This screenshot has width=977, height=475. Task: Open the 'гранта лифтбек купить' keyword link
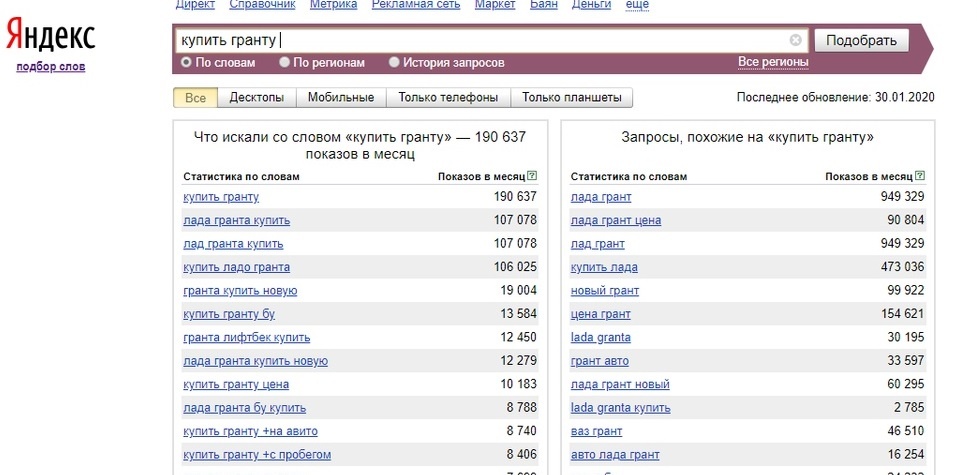tap(247, 337)
